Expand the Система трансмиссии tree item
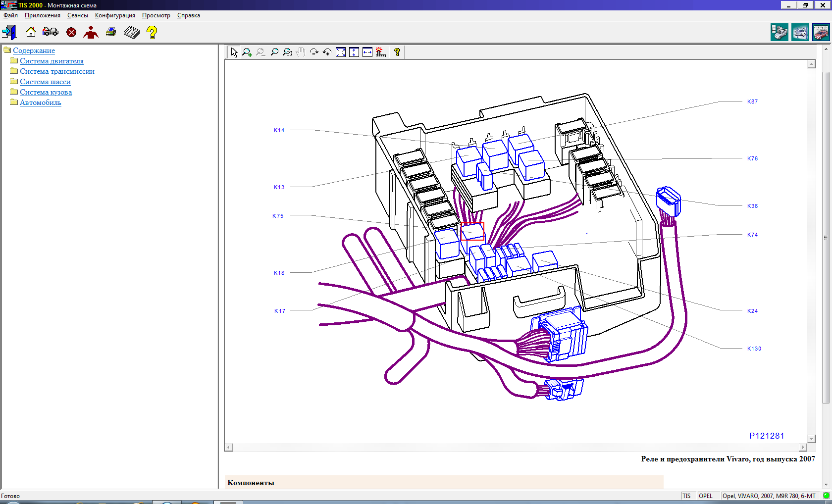The width and height of the screenshot is (832, 504). 57,71
